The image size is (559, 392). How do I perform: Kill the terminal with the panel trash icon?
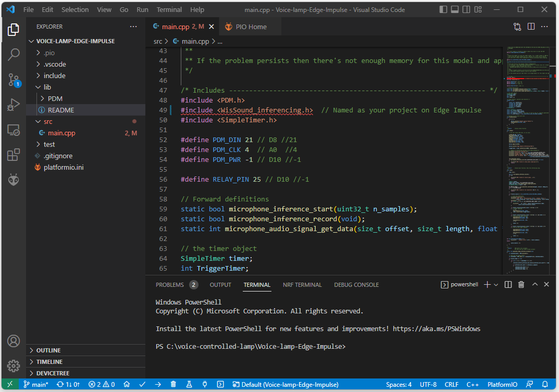tap(521, 285)
